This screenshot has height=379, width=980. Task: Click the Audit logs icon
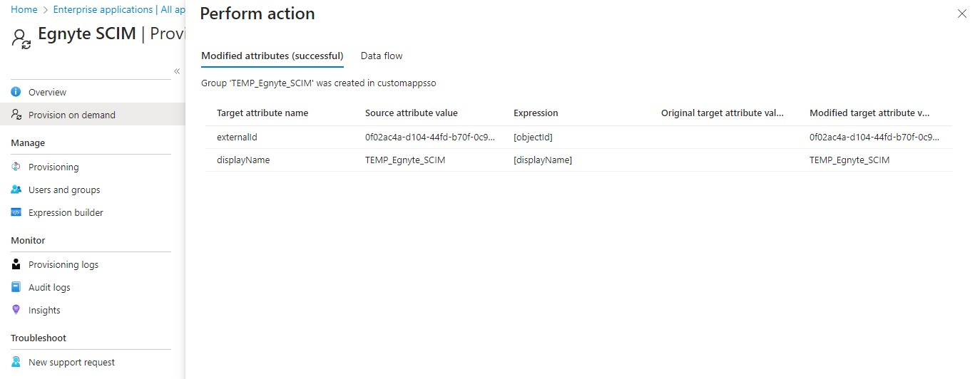tap(16, 287)
